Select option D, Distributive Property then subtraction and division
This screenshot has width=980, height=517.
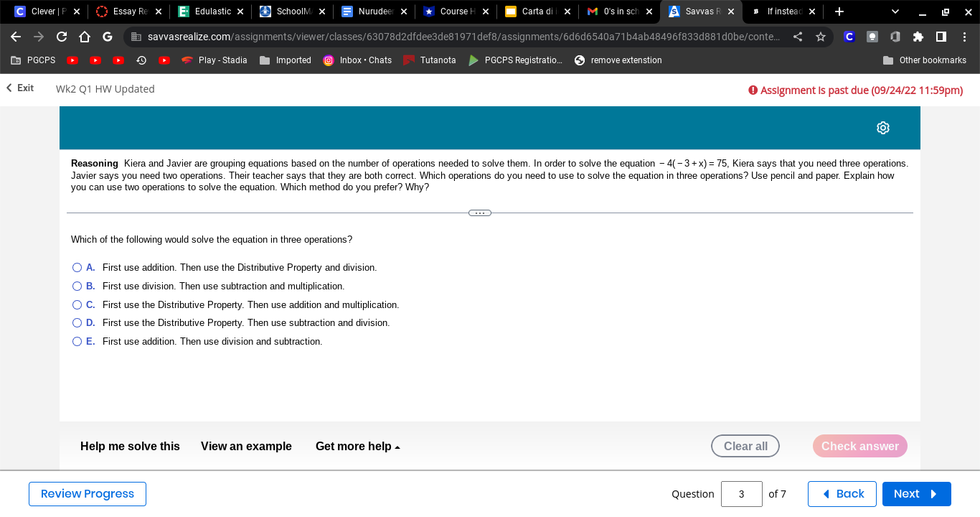coord(77,322)
